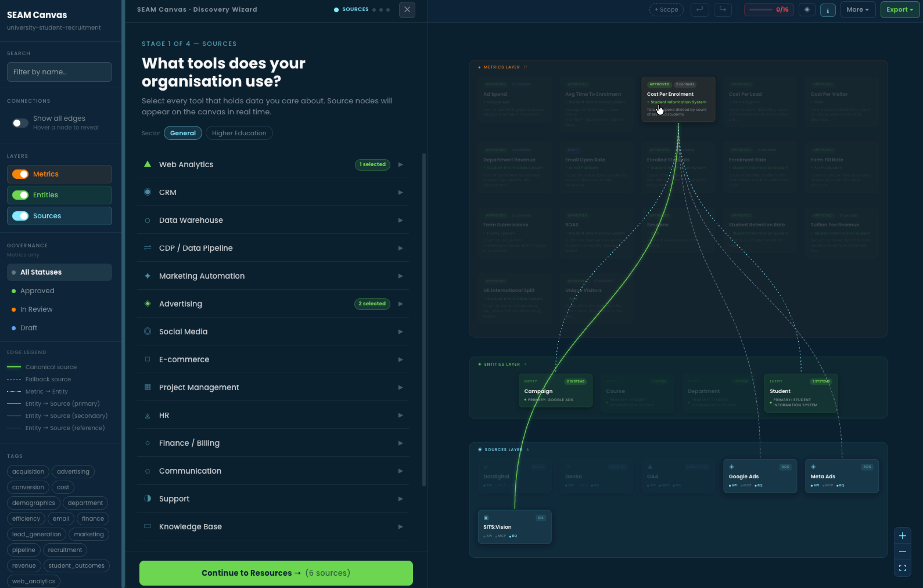923x588 pixels.
Task: Click the Web Analytics triangle category icon
Action: point(148,164)
